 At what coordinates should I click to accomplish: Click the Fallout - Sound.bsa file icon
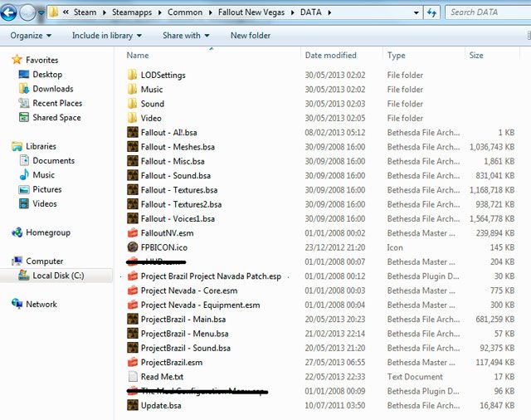[x=133, y=175]
